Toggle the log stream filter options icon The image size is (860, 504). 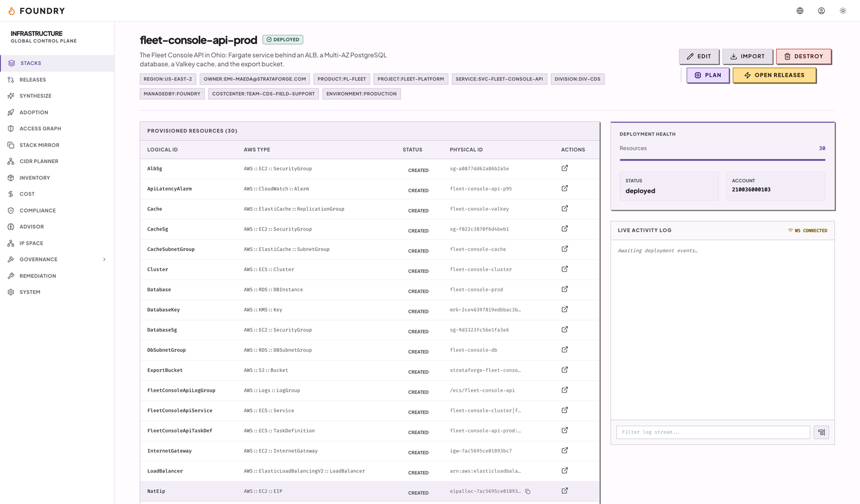click(x=822, y=432)
